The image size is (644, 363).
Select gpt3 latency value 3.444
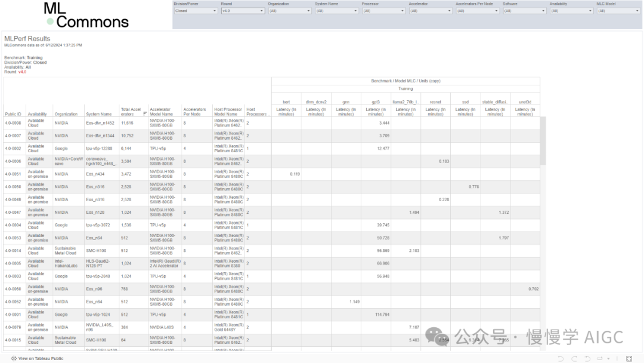click(x=384, y=123)
